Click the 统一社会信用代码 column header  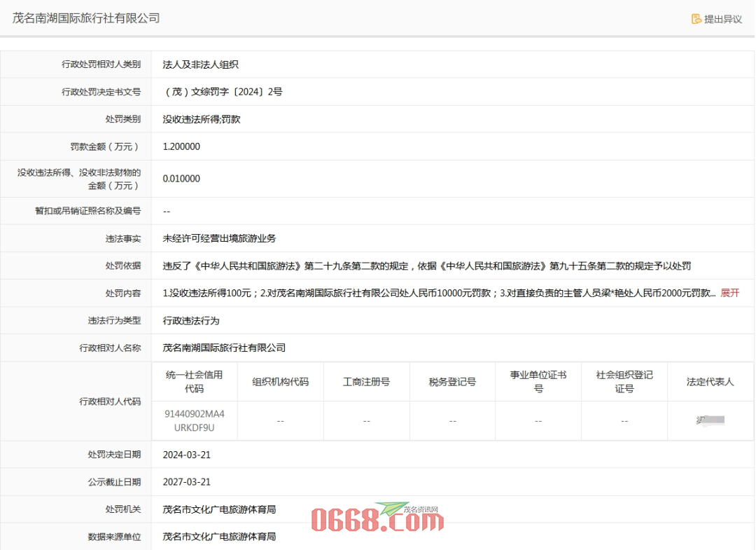pos(194,382)
